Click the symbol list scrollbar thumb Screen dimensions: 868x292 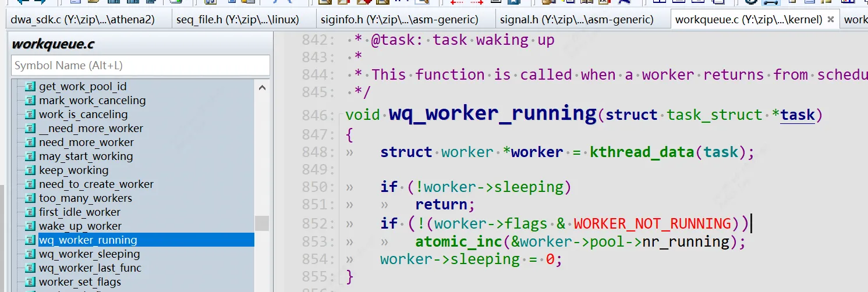coord(262,223)
